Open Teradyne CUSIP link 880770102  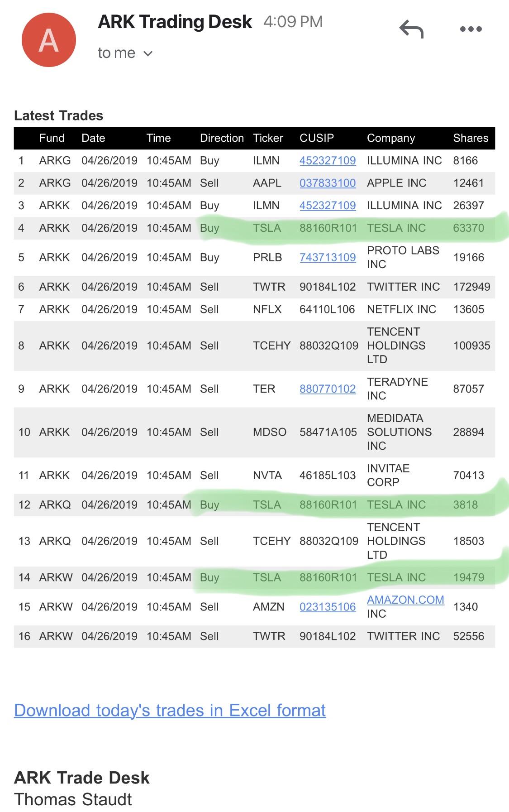pos(328,389)
